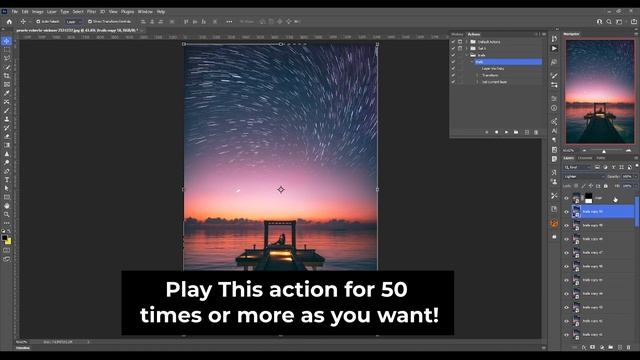The image size is (640, 360).
Task: Select the Eyedropper tool
Action: (x=7, y=93)
